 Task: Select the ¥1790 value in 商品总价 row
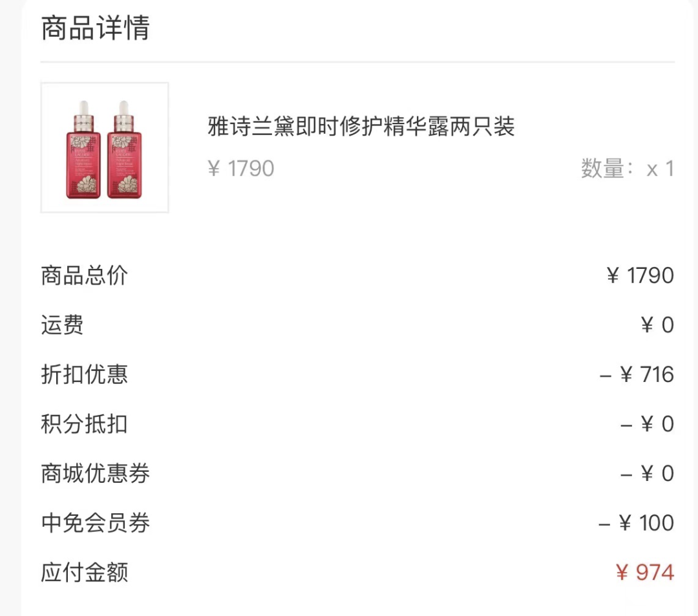click(640, 275)
